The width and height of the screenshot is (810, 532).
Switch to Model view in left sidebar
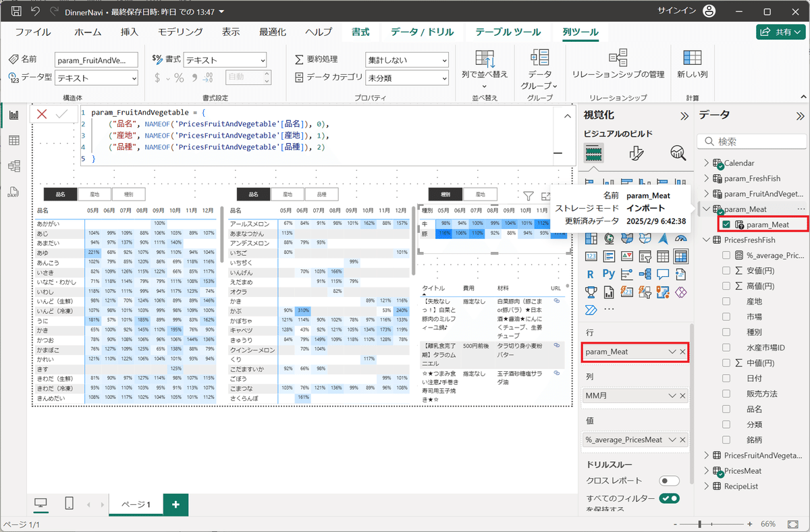(x=13, y=166)
